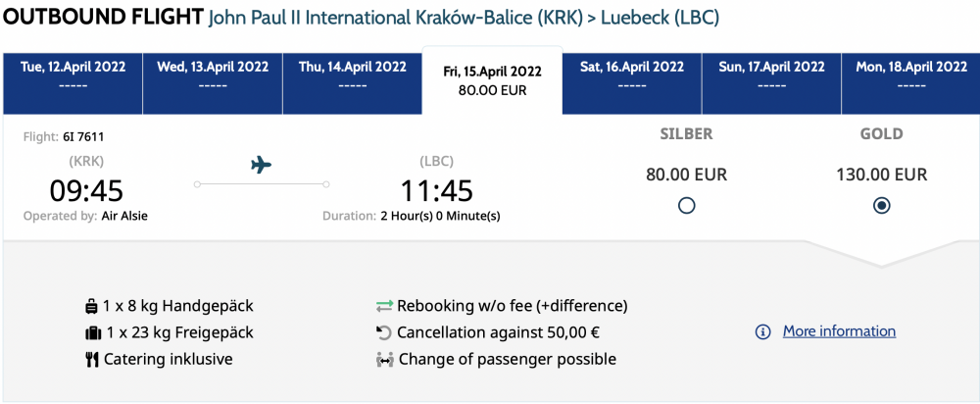
Task: Click the hand luggage bag icon
Action: pyautogui.click(x=91, y=307)
